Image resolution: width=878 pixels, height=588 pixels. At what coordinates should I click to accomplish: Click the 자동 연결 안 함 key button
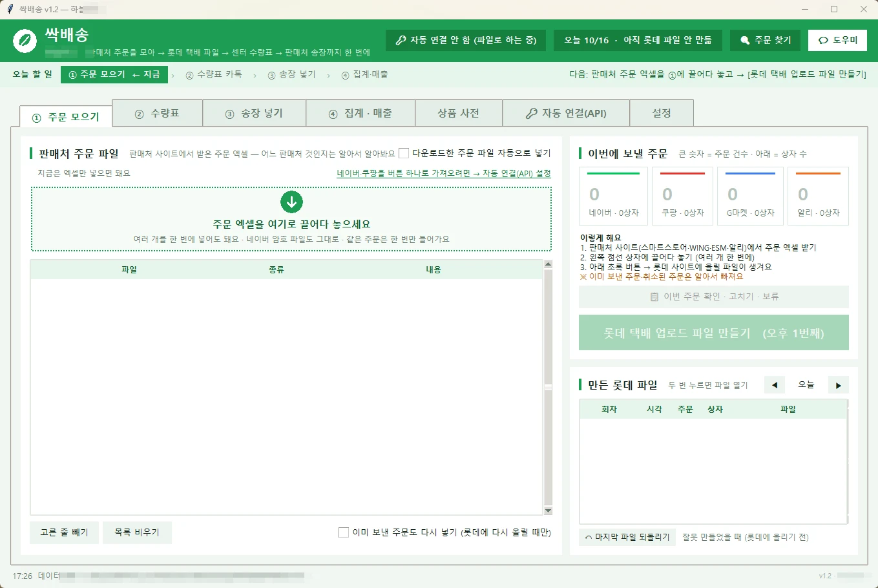466,40
